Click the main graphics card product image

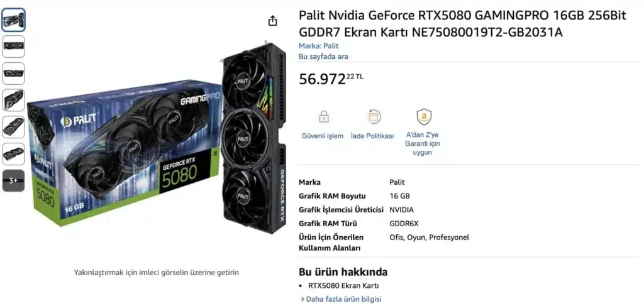[x=157, y=139]
